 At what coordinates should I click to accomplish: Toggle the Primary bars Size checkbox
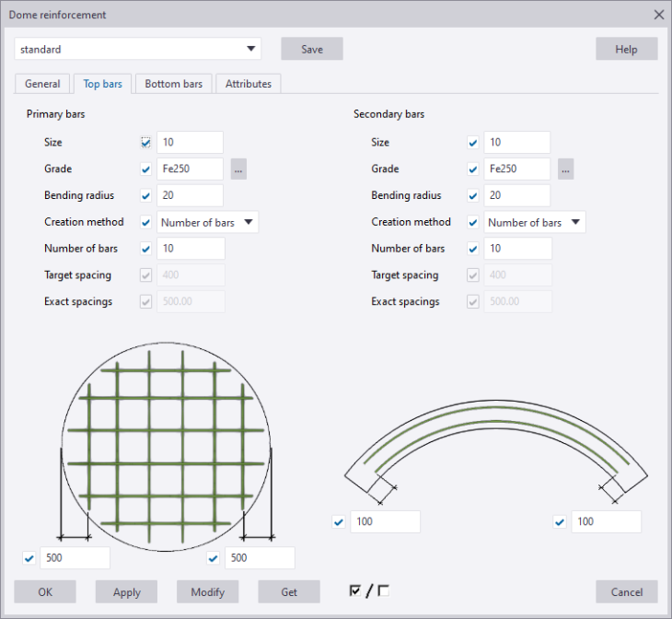145,143
